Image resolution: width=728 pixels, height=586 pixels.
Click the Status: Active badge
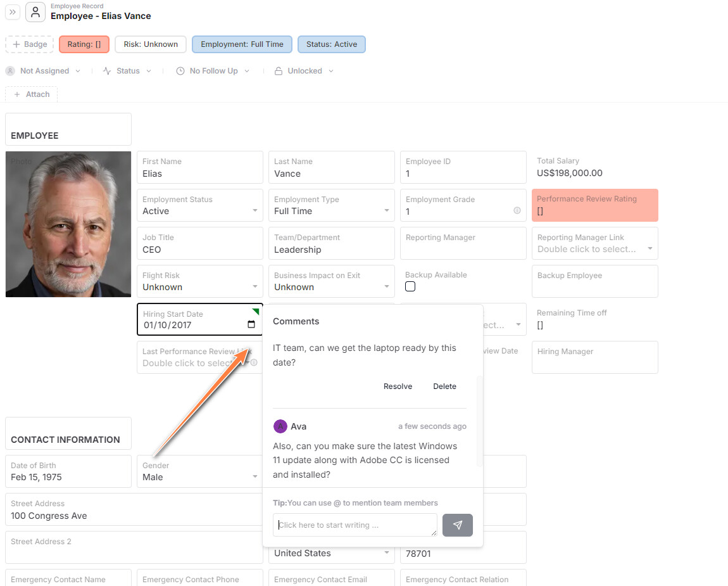coord(332,44)
